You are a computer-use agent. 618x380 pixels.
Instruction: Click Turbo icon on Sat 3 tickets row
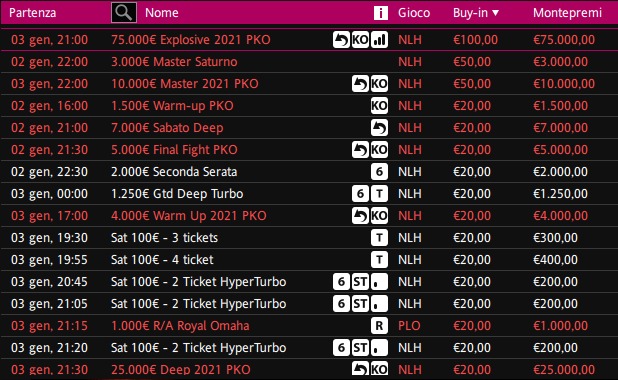pyautogui.click(x=379, y=238)
